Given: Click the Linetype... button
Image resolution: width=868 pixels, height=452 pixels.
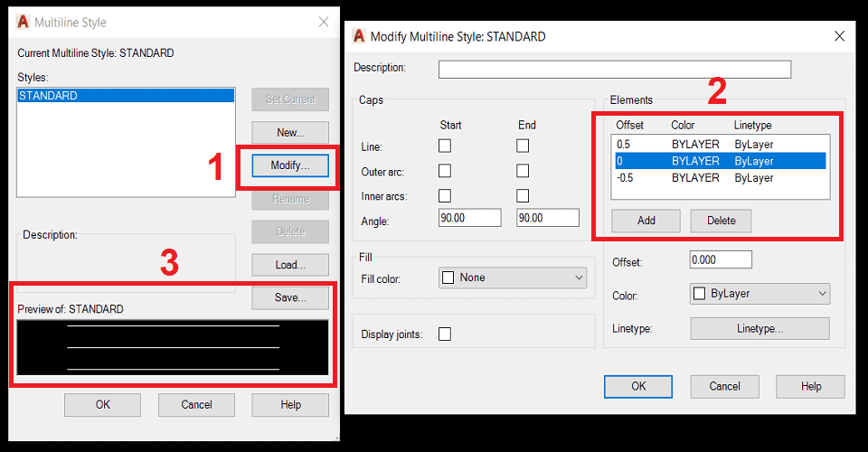Looking at the screenshot, I should (759, 329).
